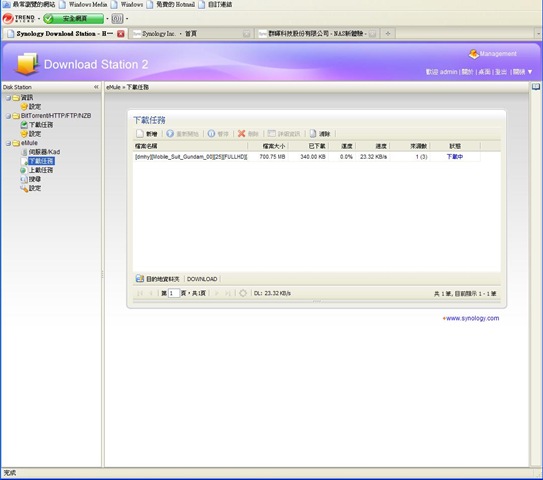Sort by 檔案名稱 column header
This screenshot has height=480, width=543.
click(x=190, y=146)
